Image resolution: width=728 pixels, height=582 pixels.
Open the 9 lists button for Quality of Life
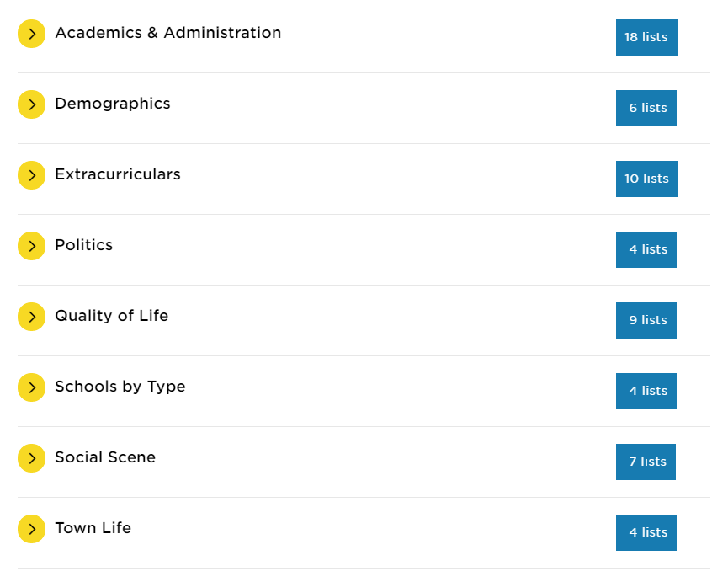(x=646, y=321)
